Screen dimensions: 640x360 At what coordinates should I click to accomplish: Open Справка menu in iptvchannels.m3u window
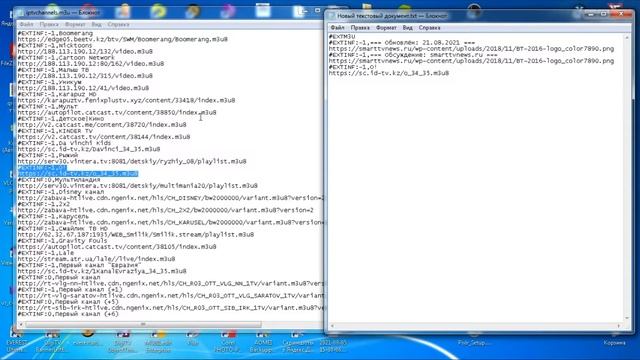point(118,24)
